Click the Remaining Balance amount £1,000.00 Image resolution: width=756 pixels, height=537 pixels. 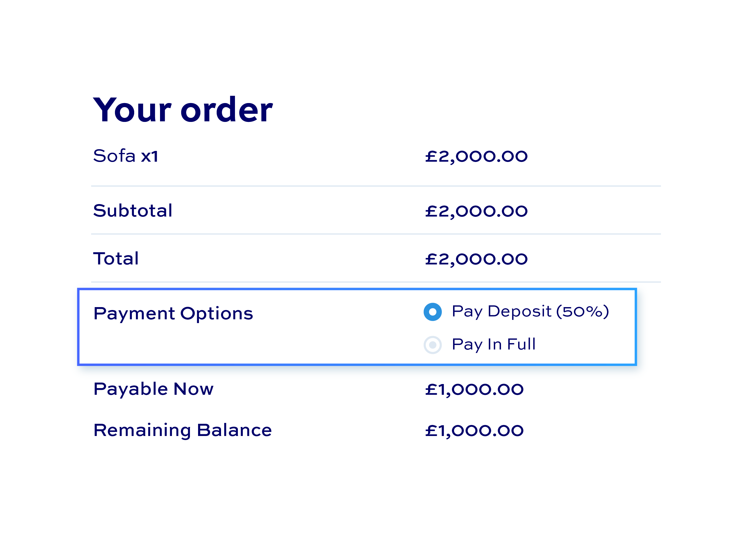474,431
